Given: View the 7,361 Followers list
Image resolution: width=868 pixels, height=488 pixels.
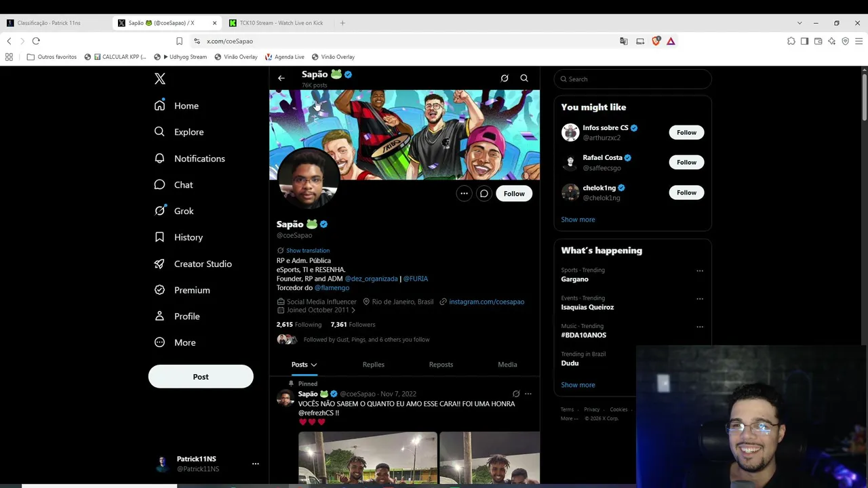Looking at the screenshot, I should pyautogui.click(x=353, y=325).
